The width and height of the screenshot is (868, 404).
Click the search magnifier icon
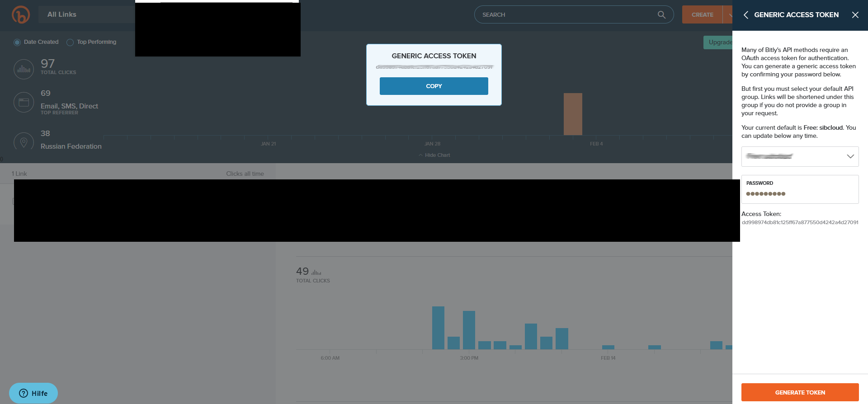pos(661,14)
